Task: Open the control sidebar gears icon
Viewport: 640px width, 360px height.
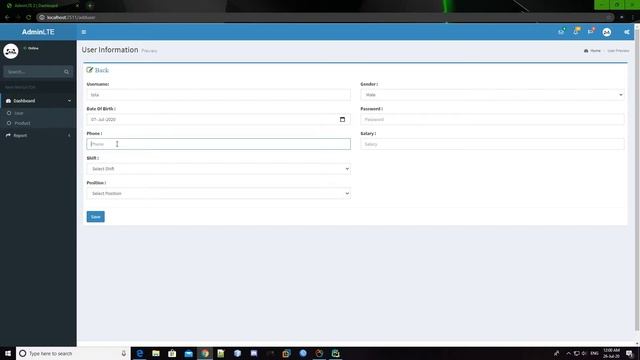Action: pos(627,32)
